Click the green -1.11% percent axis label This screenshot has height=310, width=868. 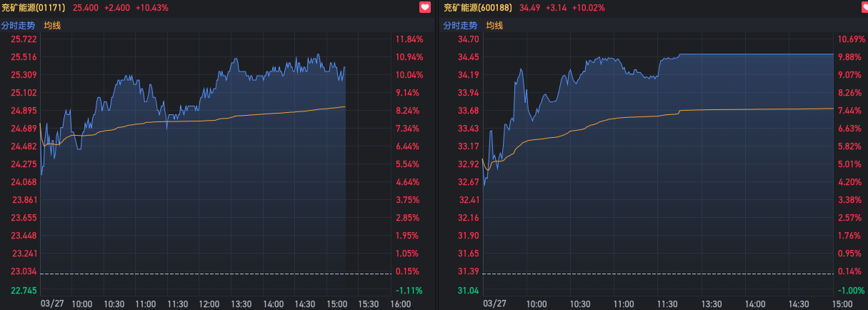pyautogui.click(x=409, y=291)
